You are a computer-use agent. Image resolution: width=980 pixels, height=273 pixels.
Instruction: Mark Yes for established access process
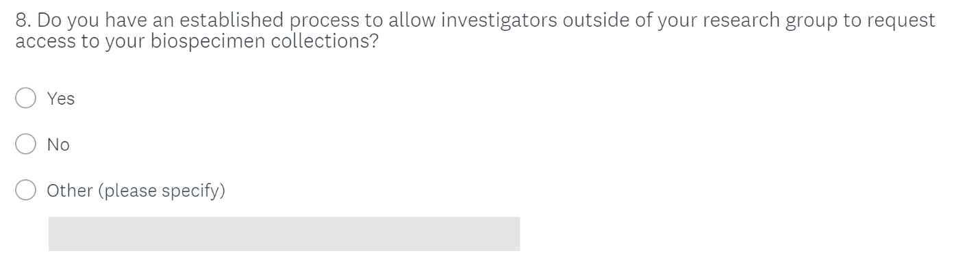click(x=25, y=99)
